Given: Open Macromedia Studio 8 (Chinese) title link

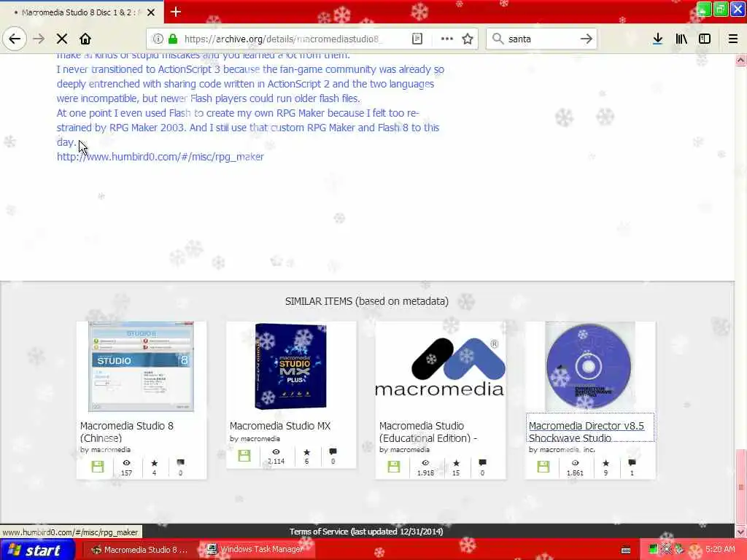Looking at the screenshot, I should (x=127, y=432).
